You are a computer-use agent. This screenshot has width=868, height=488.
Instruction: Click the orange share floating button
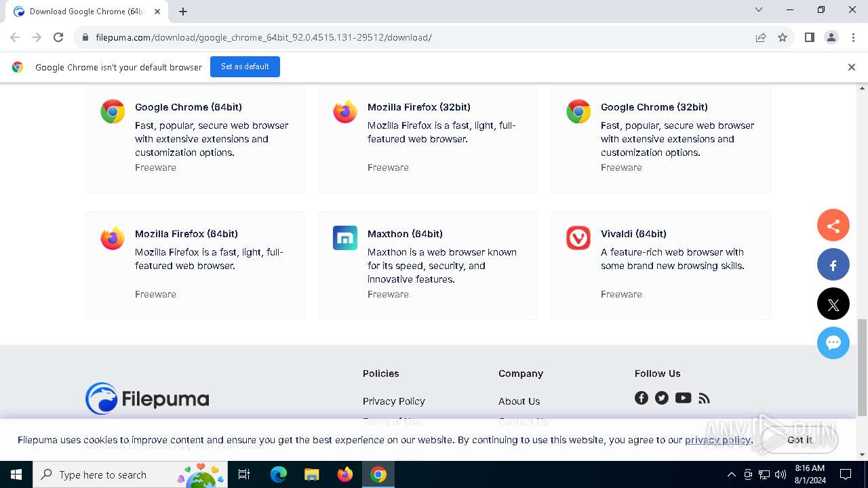[833, 226]
